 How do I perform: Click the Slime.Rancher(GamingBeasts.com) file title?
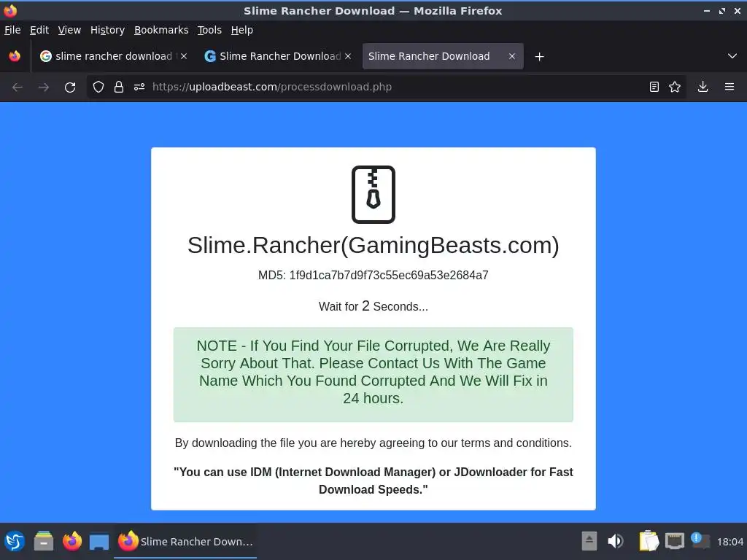pyautogui.click(x=373, y=245)
